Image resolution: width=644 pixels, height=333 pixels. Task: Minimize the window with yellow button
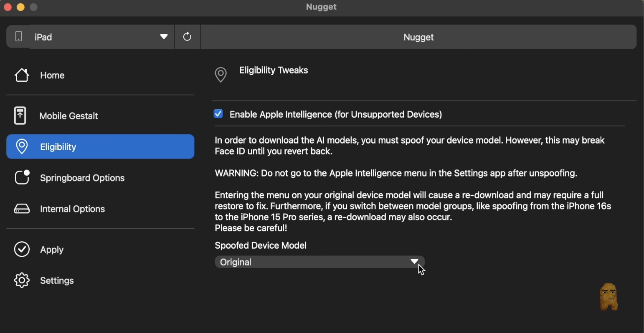tap(20, 7)
